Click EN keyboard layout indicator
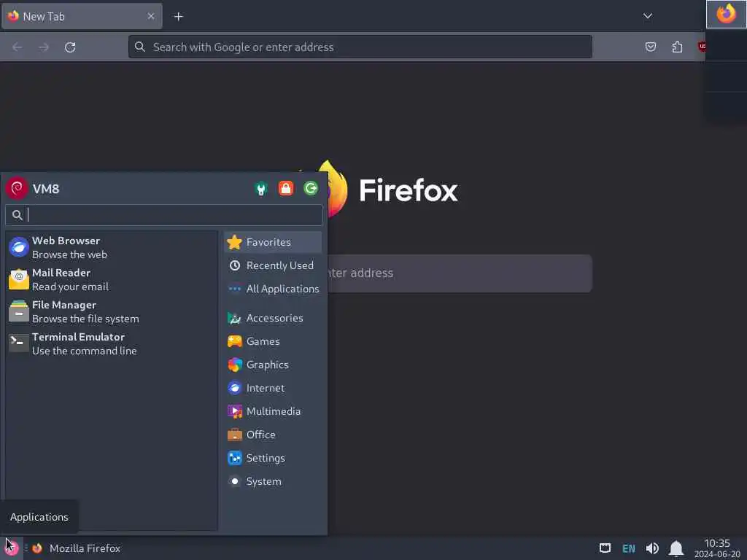 [629, 548]
